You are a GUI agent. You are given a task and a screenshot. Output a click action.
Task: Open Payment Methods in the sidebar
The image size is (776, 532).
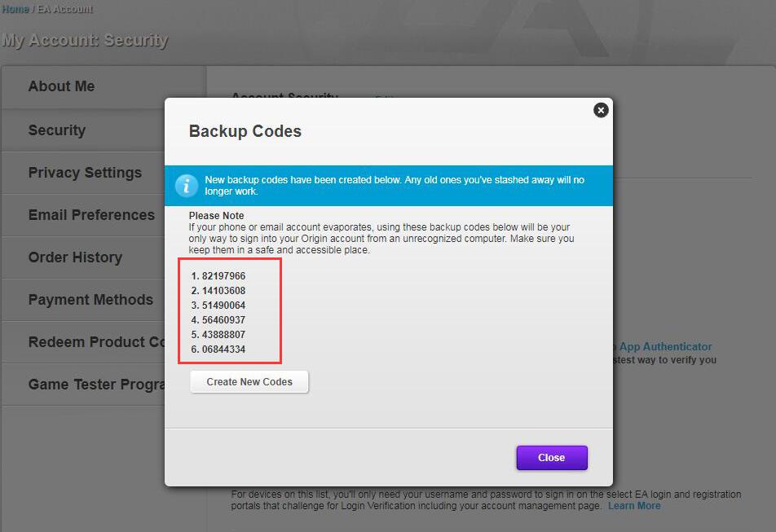pyautogui.click(x=90, y=300)
